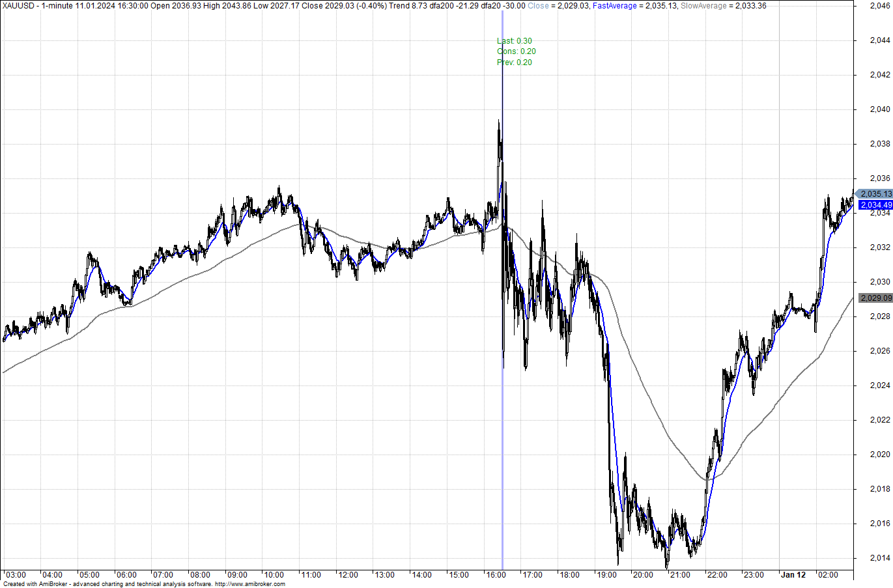
Task: Click the 09:00 time axis label
Action: click(237, 575)
